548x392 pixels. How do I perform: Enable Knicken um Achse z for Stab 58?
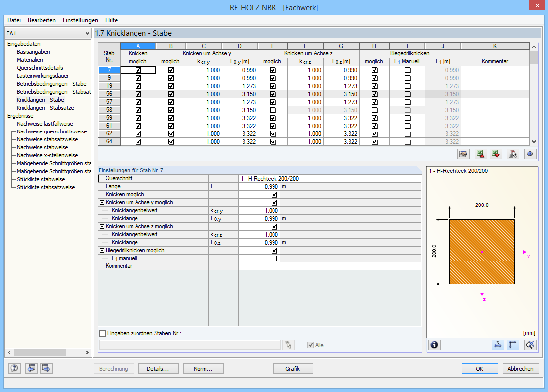pos(273,110)
